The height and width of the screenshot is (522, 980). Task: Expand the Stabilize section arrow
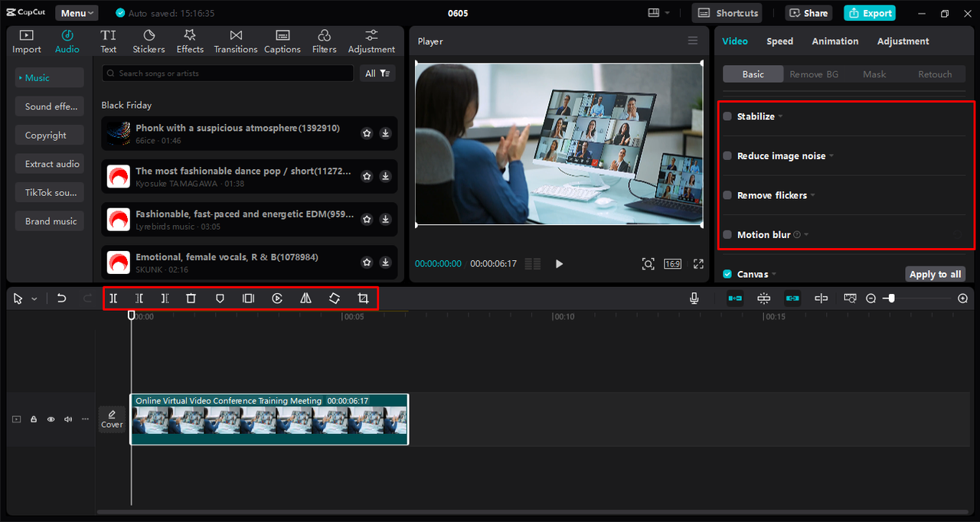781,117
